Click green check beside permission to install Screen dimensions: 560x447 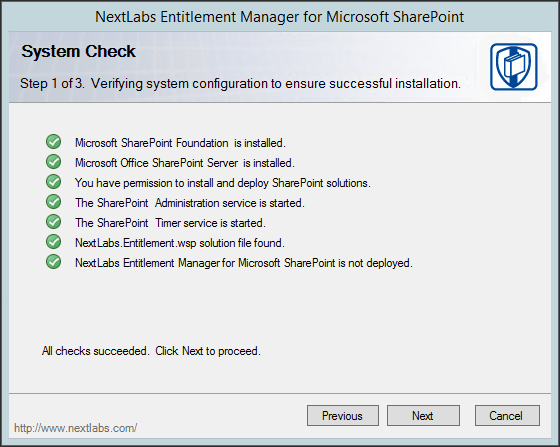[x=54, y=182]
